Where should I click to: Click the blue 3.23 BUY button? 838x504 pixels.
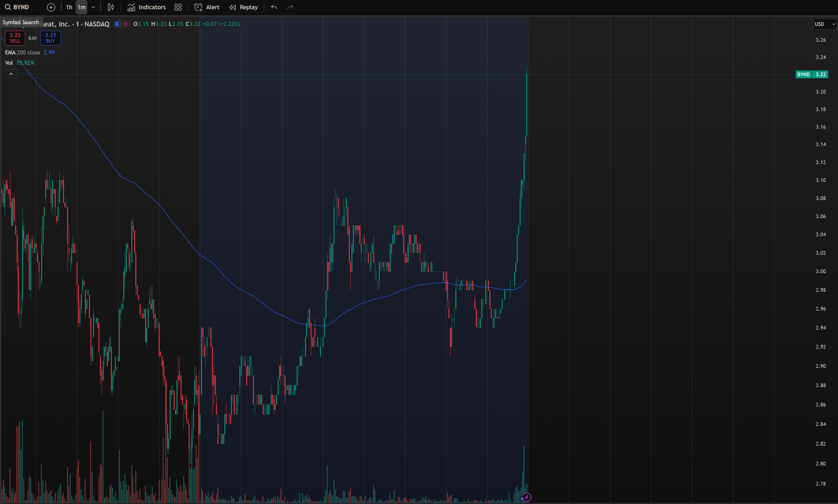[x=50, y=38]
